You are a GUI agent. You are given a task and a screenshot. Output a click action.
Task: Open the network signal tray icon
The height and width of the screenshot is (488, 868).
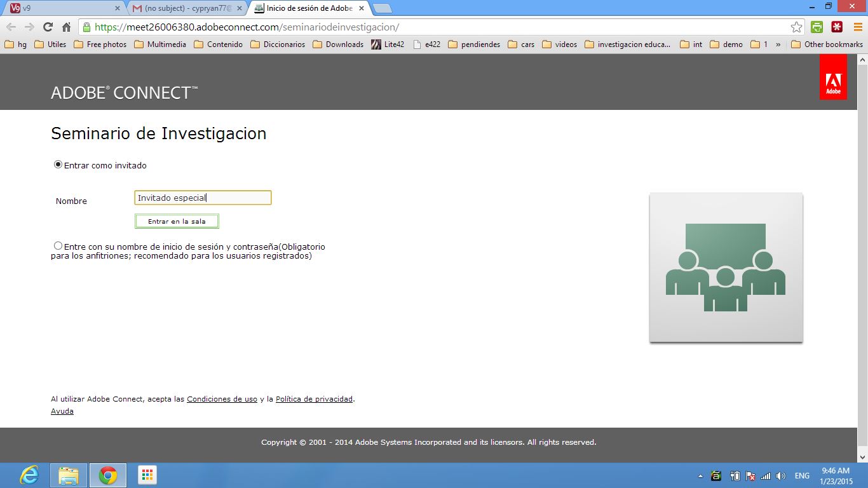(x=766, y=475)
